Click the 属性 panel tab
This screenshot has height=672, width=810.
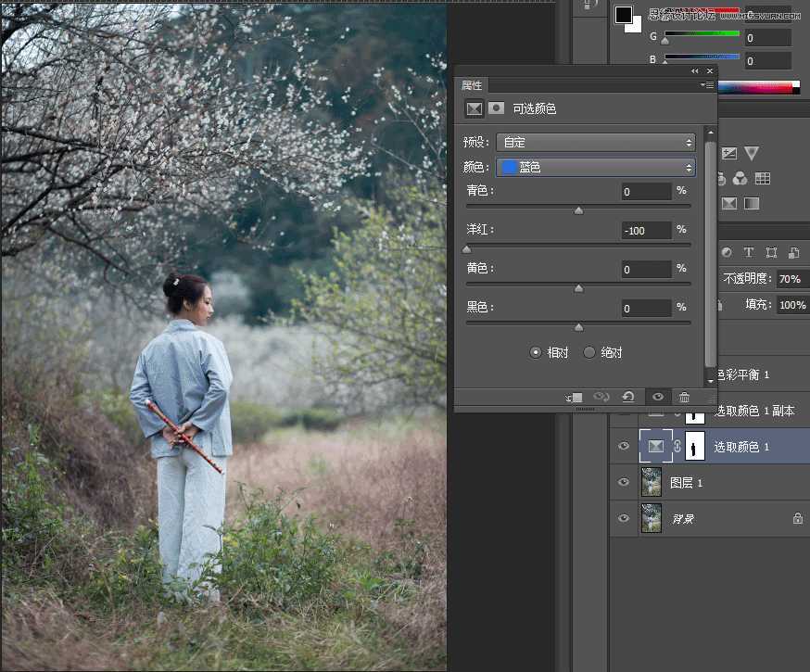(473, 85)
